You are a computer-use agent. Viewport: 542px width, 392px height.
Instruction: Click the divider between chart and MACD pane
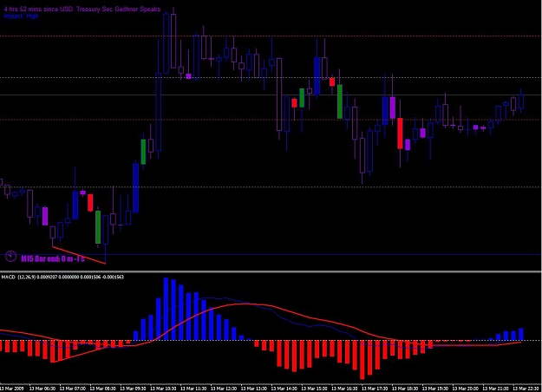(x=271, y=271)
